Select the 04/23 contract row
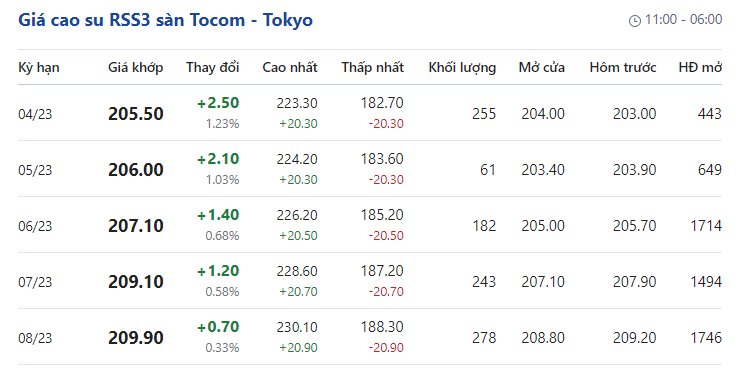The height and width of the screenshot is (372, 744). click(x=370, y=113)
